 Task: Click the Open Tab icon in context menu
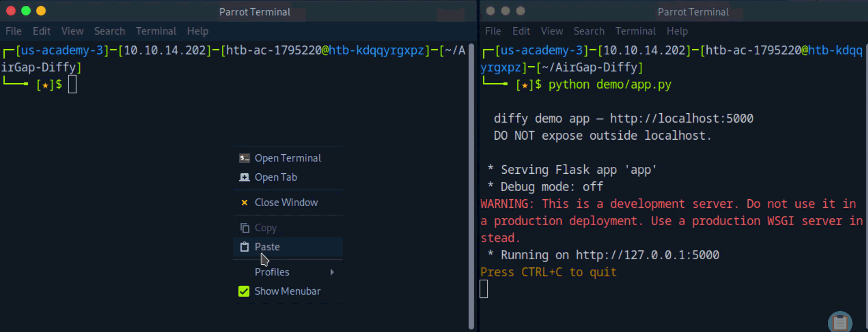click(x=245, y=177)
